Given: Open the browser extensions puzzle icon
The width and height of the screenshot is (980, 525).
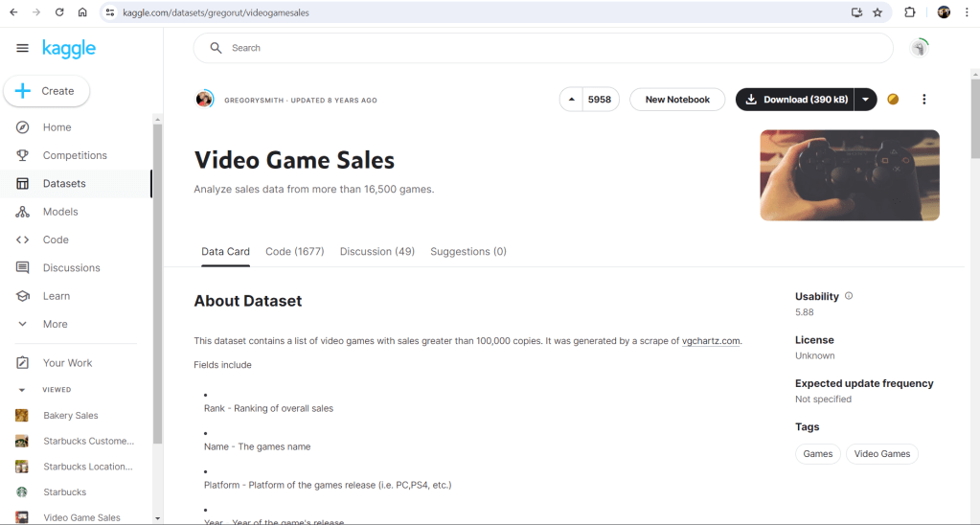Looking at the screenshot, I should pyautogui.click(x=910, y=12).
